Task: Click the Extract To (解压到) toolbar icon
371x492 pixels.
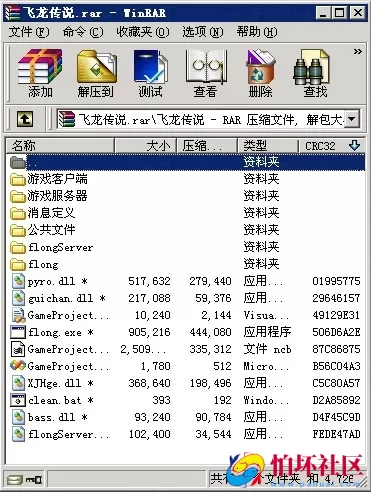Action: click(96, 67)
